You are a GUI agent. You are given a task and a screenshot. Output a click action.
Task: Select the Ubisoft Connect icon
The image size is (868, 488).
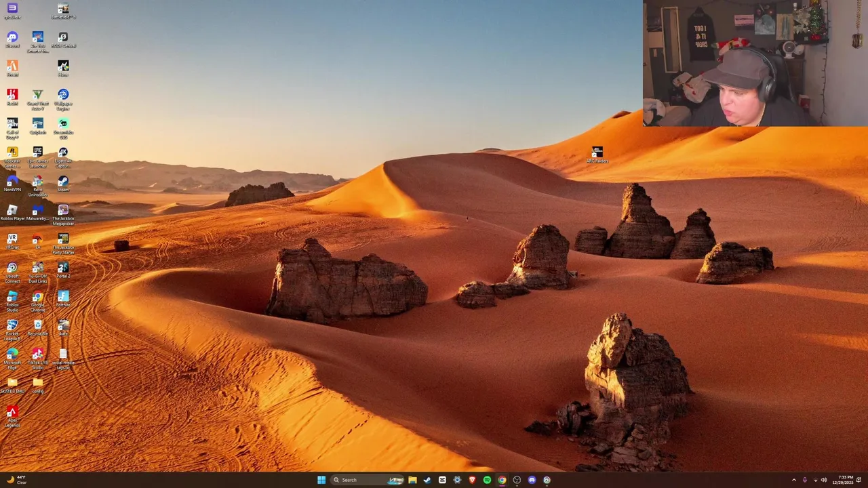[12, 273]
